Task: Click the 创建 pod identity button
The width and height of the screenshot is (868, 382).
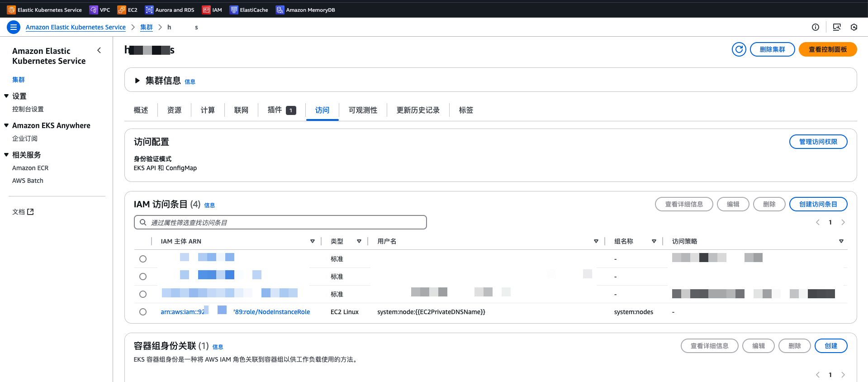Action: [x=830, y=346]
